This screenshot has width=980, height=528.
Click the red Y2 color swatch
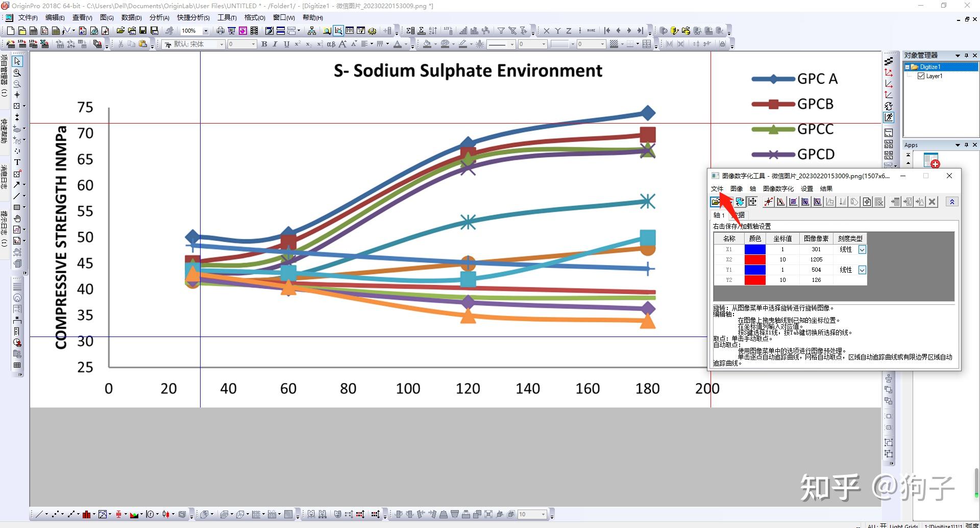click(x=755, y=280)
